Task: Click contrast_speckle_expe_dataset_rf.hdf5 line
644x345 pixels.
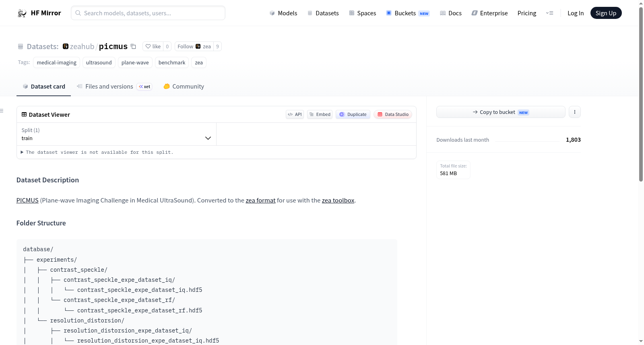Action: tap(140, 310)
